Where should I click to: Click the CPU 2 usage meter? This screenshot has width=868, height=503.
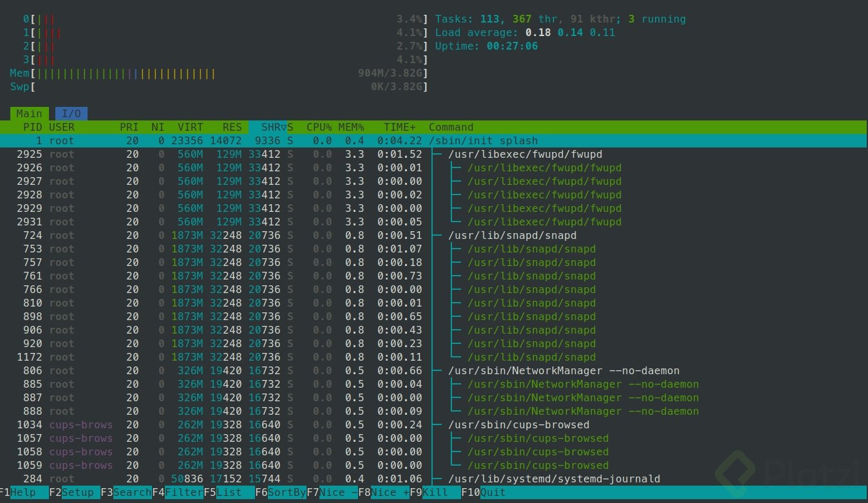tap(225, 46)
